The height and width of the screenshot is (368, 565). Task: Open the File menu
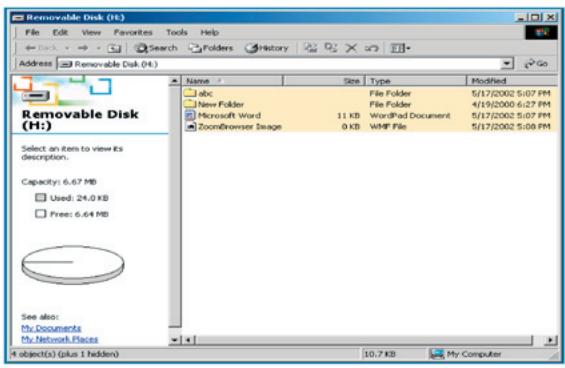pyautogui.click(x=32, y=32)
